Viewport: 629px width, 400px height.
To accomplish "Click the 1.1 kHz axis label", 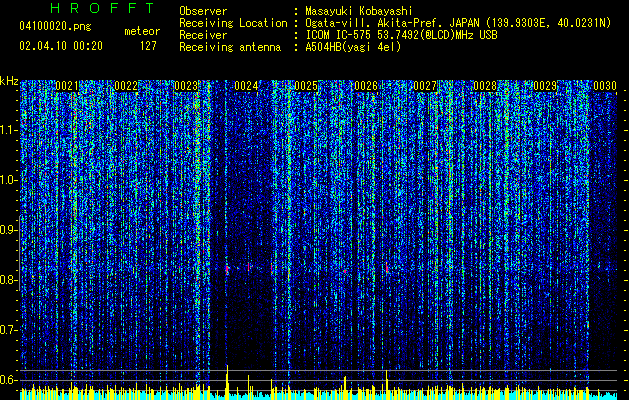I will (9, 130).
